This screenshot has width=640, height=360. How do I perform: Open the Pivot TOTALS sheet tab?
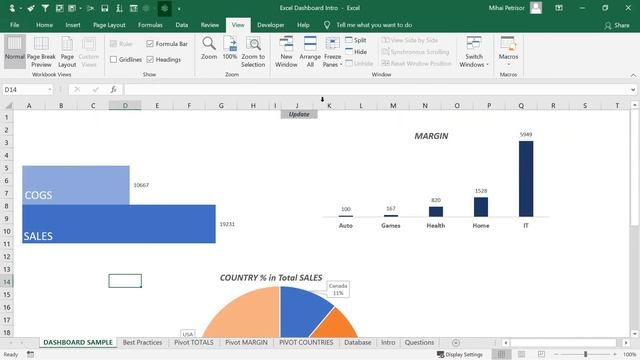(194, 342)
